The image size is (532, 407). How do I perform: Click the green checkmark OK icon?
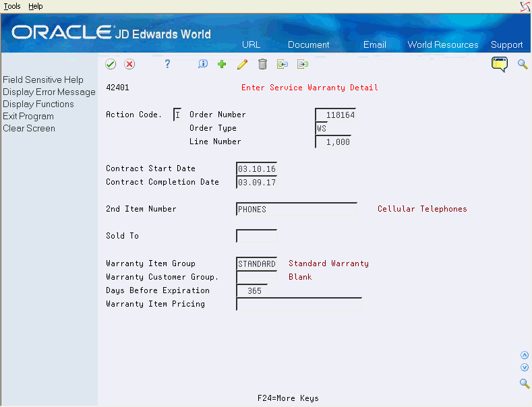(111, 64)
